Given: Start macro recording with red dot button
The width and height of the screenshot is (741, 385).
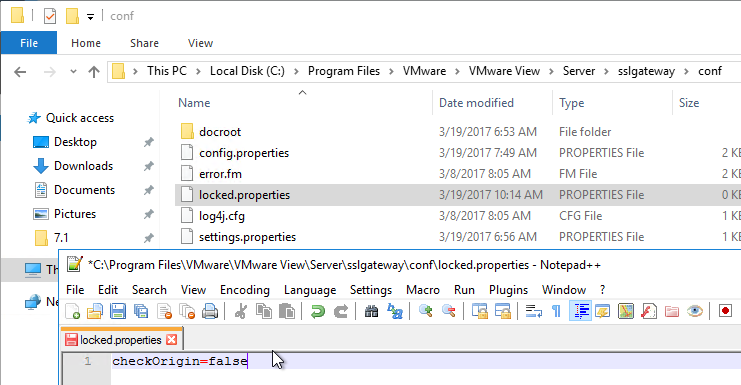Looking at the screenshot, I should click(x=725, y=311).
